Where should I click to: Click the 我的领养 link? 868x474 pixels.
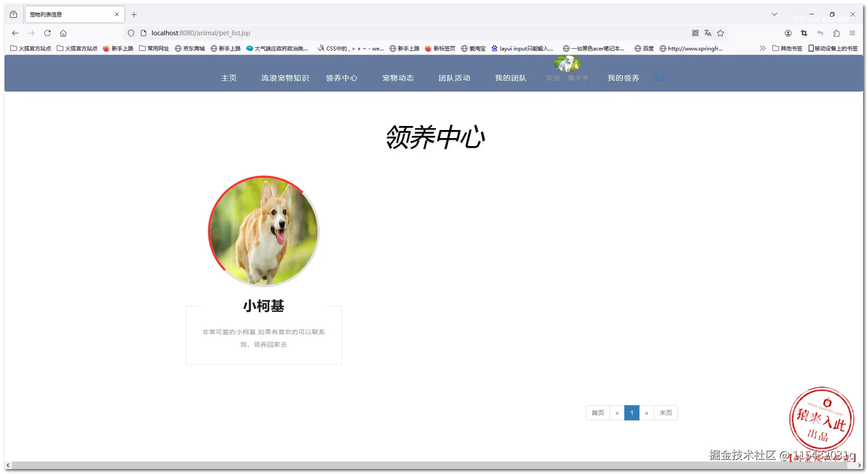(623, 78)
